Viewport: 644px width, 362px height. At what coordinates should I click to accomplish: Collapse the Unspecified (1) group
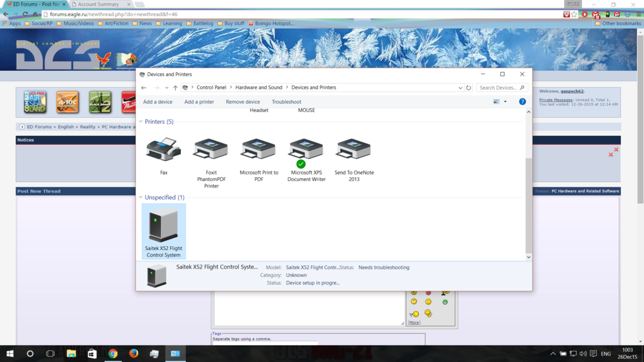(141, 197)
